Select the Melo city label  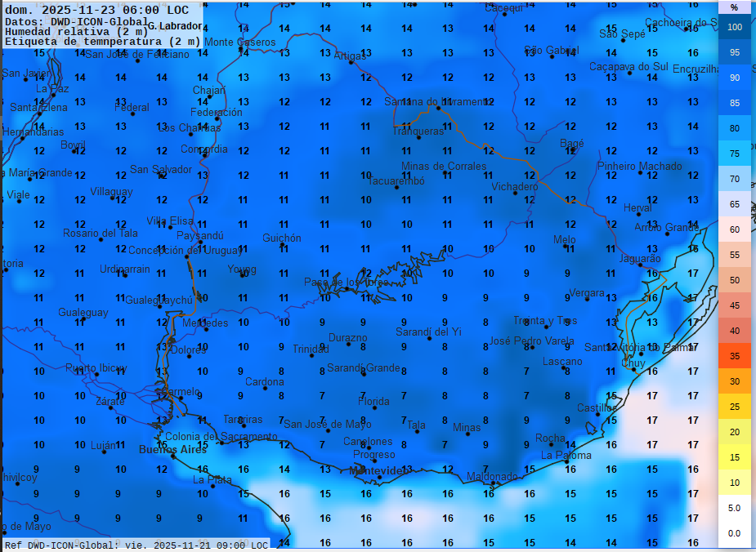564,239
